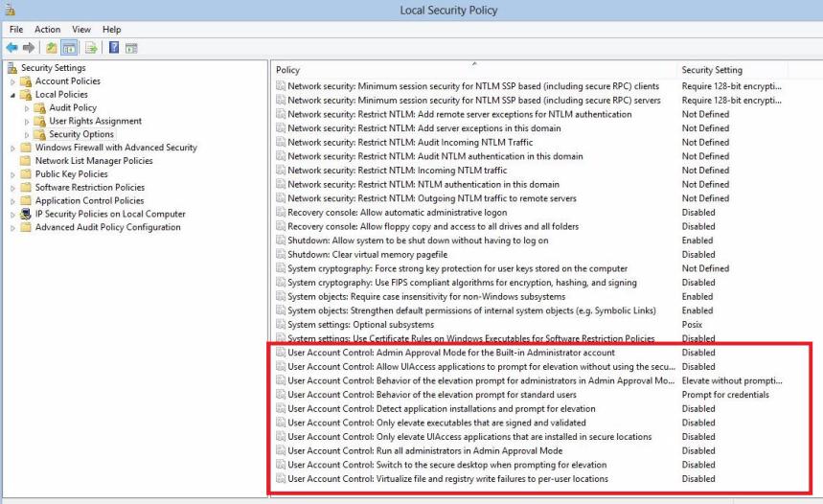
Task: Select IP Security Policies on Local Computer
Action: coord(110,214)
